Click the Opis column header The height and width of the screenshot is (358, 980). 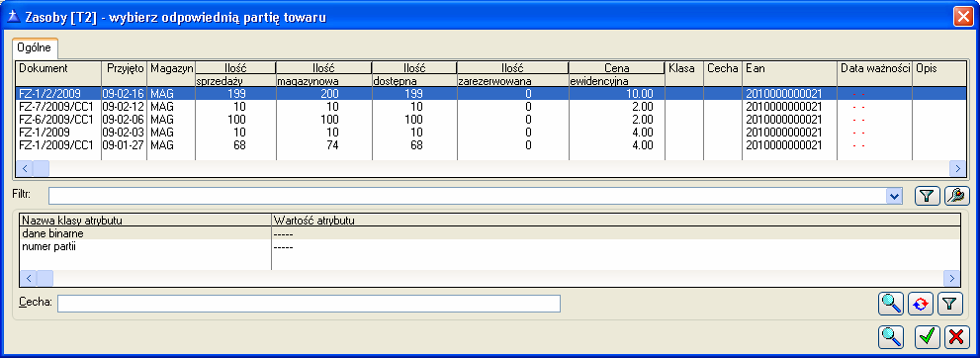[x=939, y=74]
